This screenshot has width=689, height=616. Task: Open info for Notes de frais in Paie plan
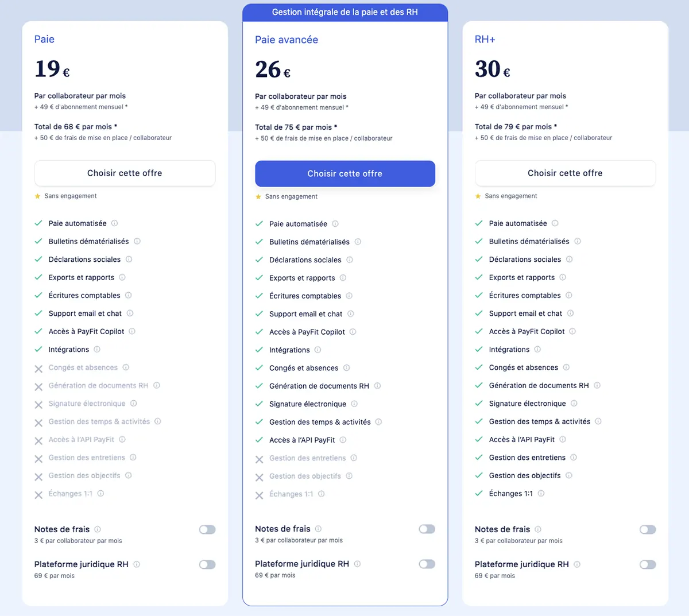click(98, 529)
